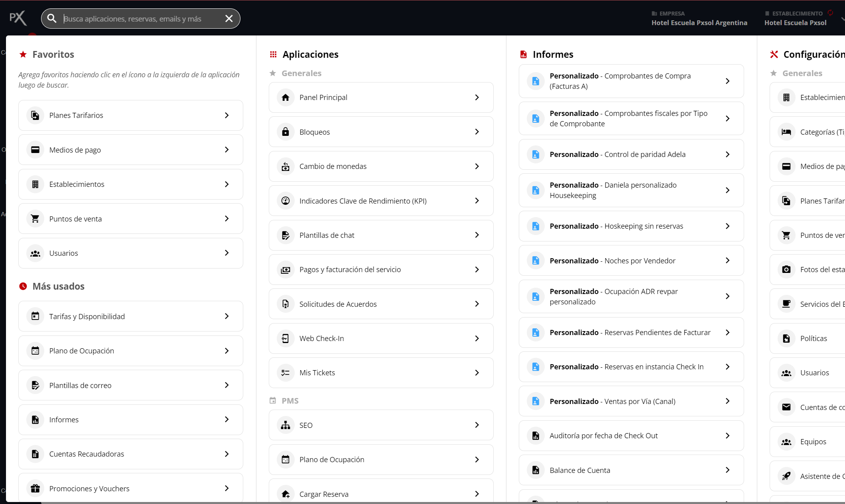Expand Panel Principal chevron arrow

477,98
